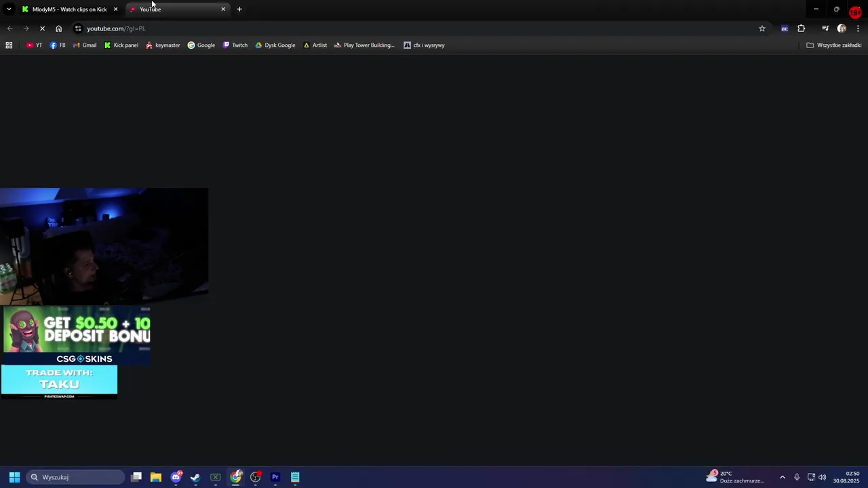Open the Kick panel bookmark
The width and height of the screenshot is (868, 488).
pos(121,45)
